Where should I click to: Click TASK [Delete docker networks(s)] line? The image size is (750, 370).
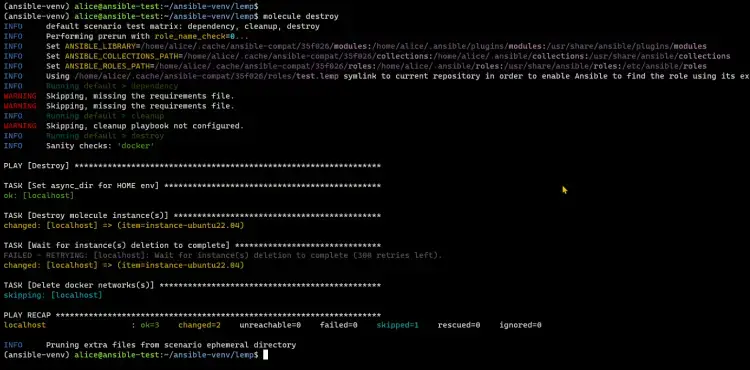pos(192,285)
